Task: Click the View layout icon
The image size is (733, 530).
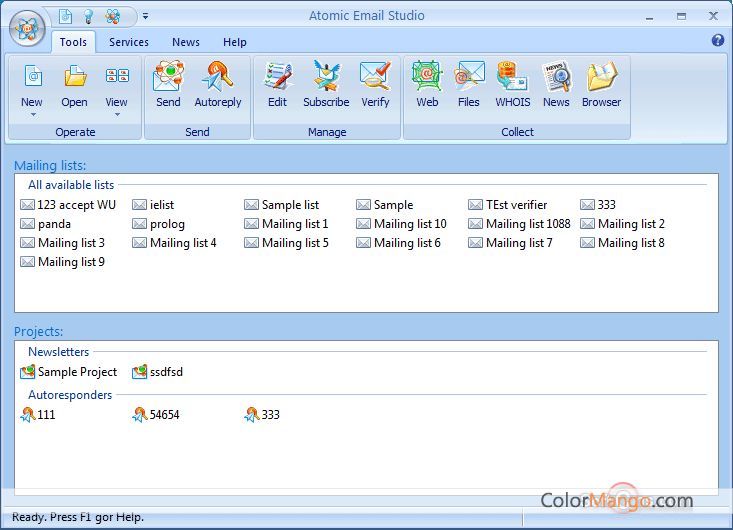Action: tap(117, 75)
